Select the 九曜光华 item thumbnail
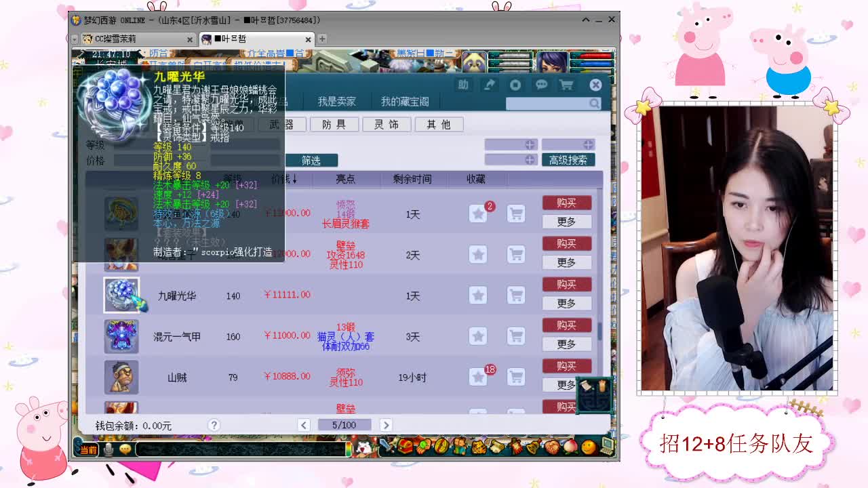The height and width of the screenshot is (488, 868). pos(121,296)
